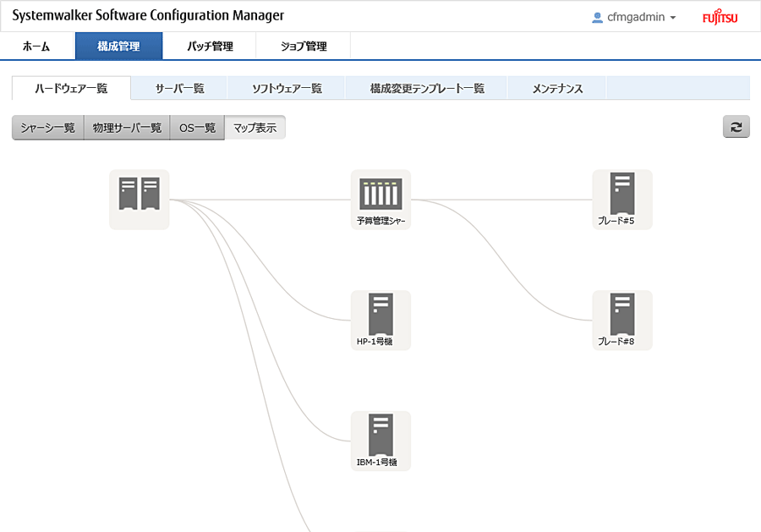Screen dimensions: 761x532
Task: Select the ブレード#8 server node
Action: tap(622, 321)
